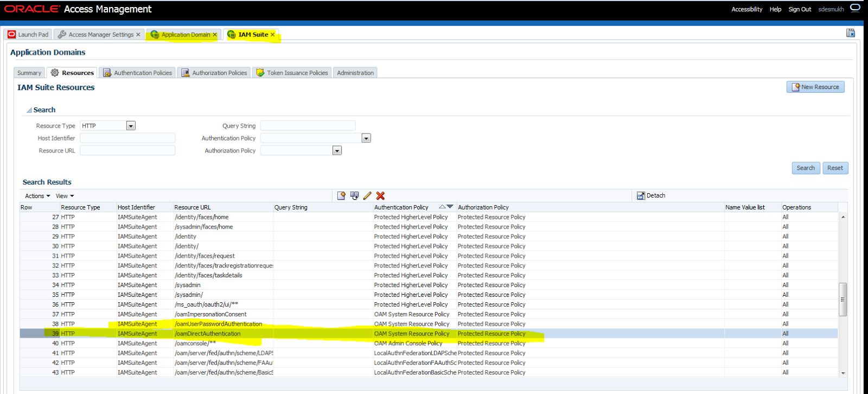Viewport: 868px width, 394px height.
Task: Select the /identity/faces/taskdetails resource URL
Action: pyautogui.click(x=208, y=275)
